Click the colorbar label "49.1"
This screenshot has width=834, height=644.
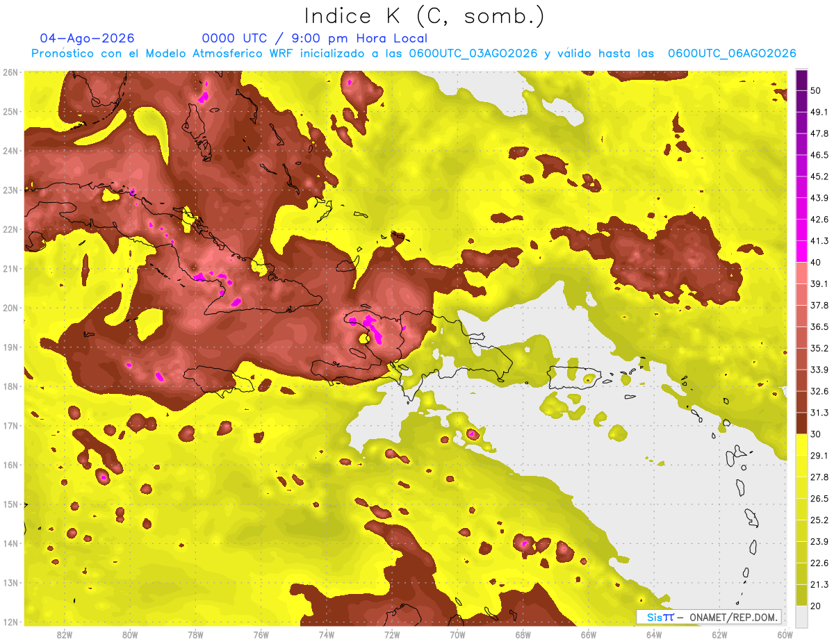pos(819,112)
